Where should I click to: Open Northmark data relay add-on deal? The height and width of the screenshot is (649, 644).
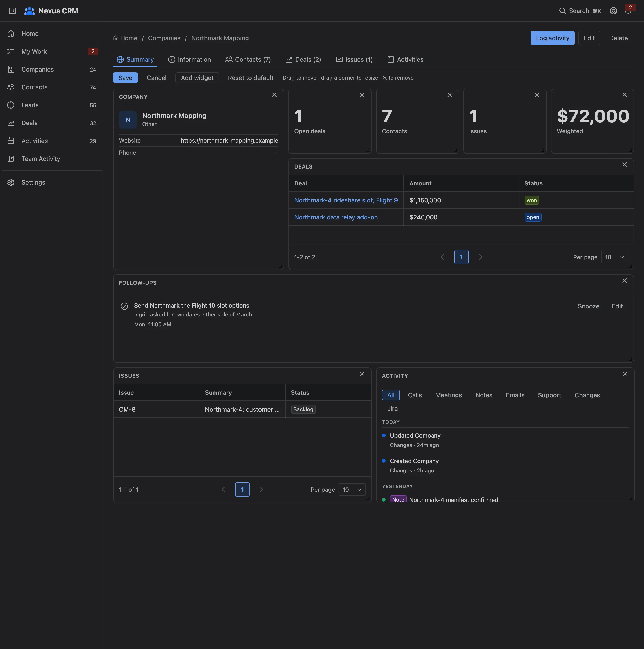pyautogui.click(x=336, y=218)
